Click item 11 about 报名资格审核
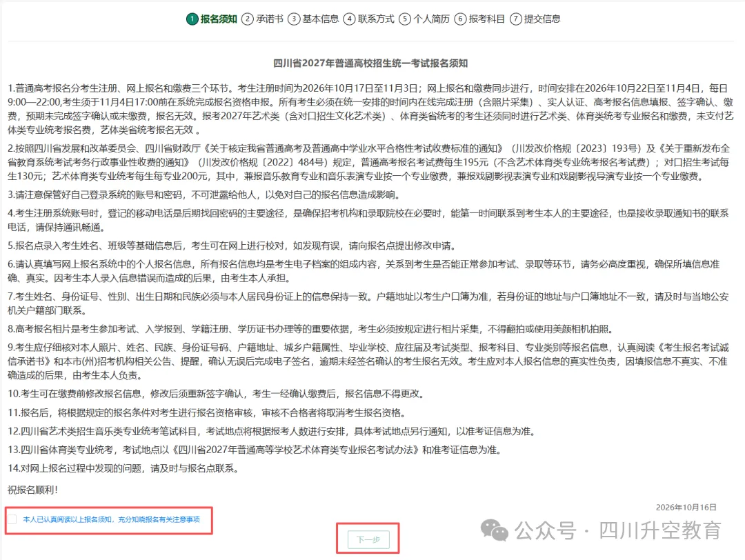 pos(208,412)
